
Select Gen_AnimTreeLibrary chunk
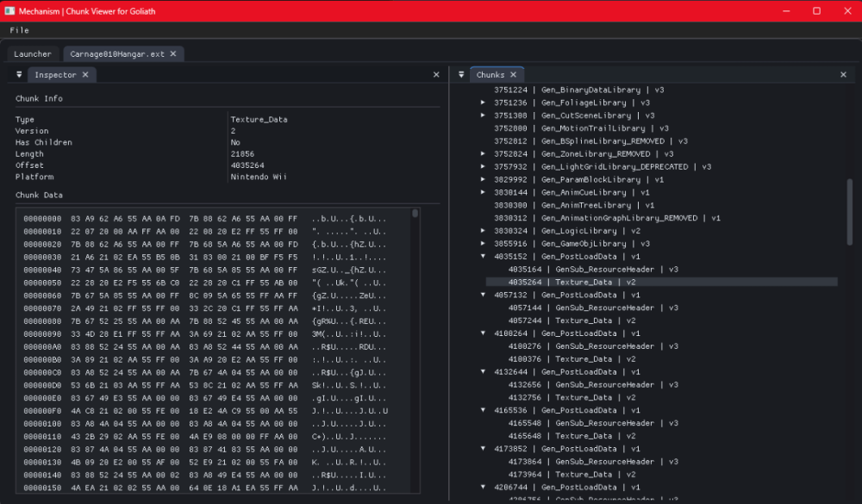[x=574, y=206]
